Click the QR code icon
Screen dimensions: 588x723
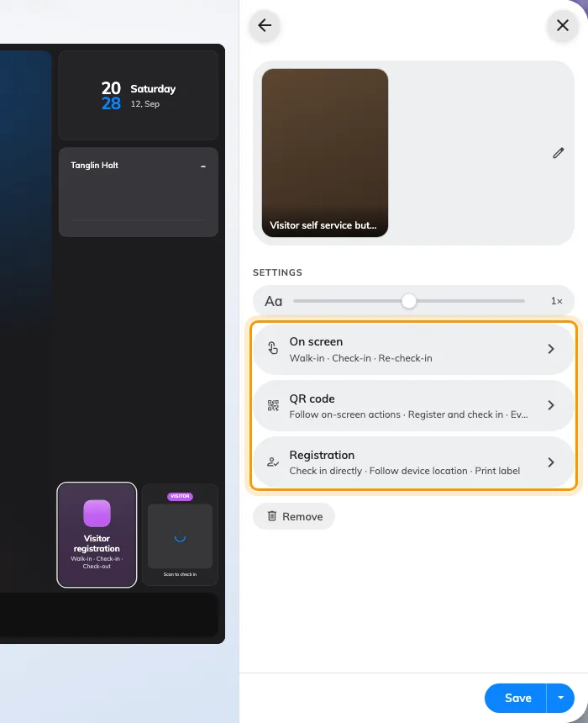pos(273,405)
